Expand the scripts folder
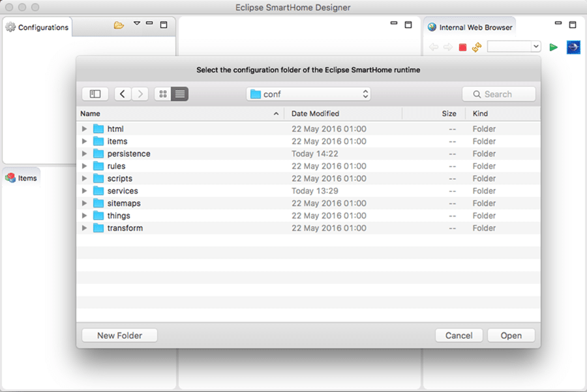The width and height of the screenshot is (587, 392). click(85, 178)
